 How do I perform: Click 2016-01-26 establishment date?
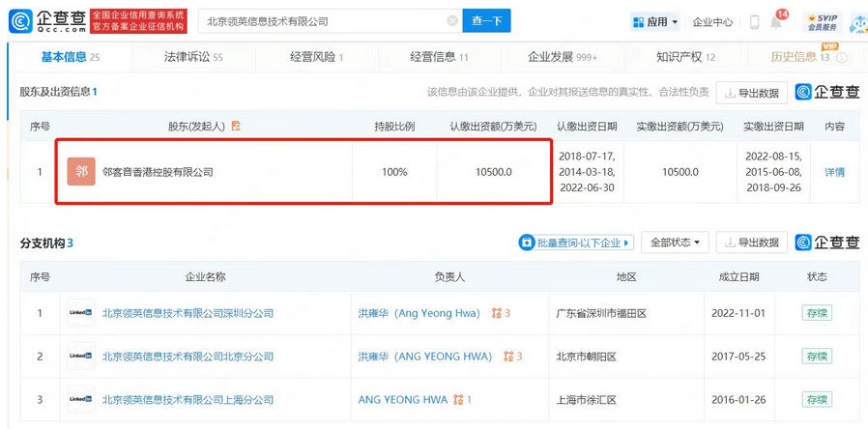[738, 400]
